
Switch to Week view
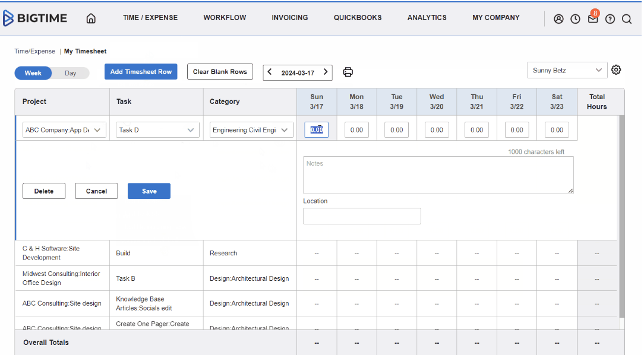[33, 73]
